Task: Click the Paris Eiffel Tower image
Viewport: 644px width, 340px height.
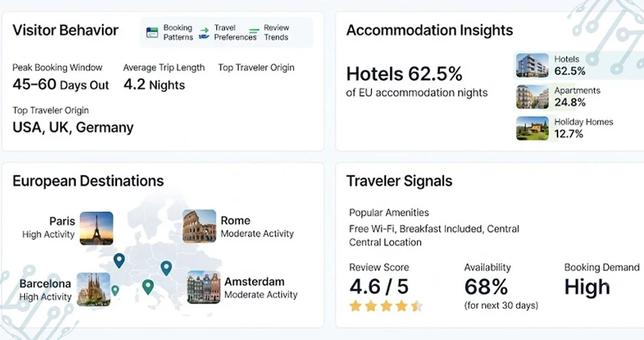Action: (96, 228)
